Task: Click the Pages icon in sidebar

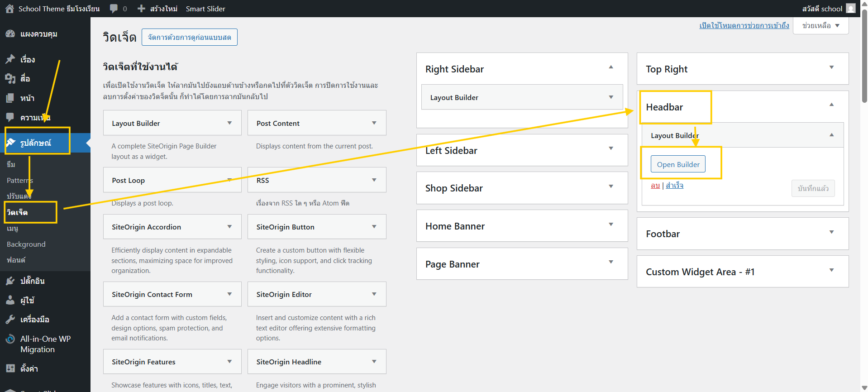Action: (x=10, y=98)
